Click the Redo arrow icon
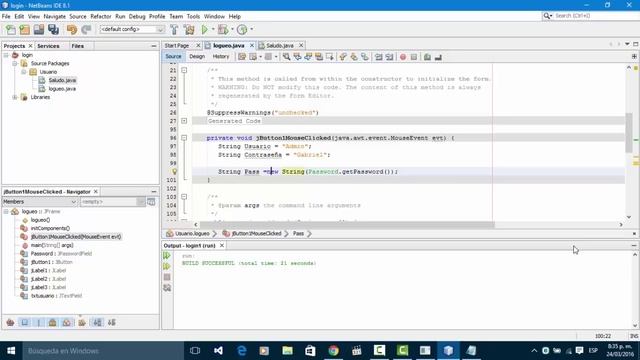Viewport: 640px width, 360px height. click(86, 29)
